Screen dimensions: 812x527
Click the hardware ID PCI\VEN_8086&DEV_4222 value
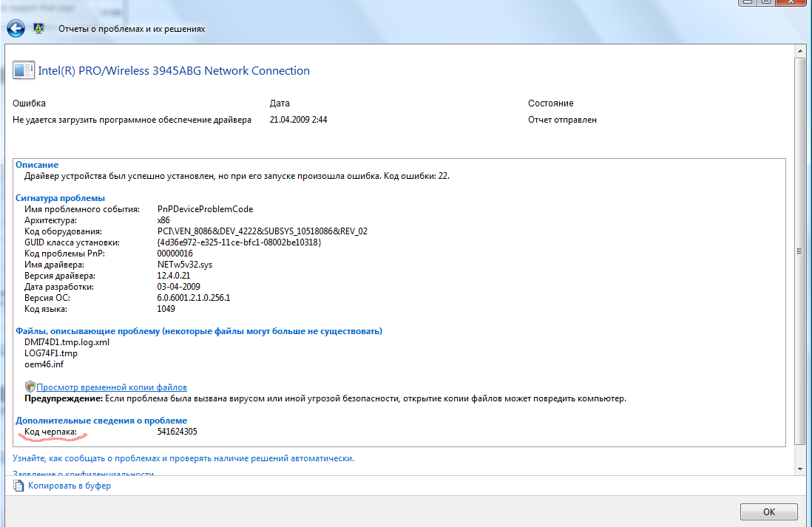pos(263,231)
